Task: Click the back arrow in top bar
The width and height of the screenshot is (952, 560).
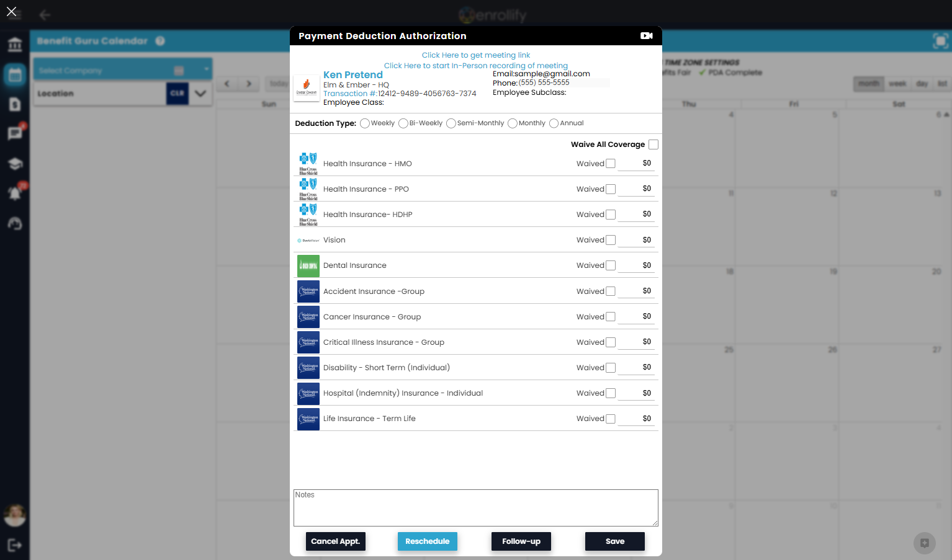Action: coord(45,15)
